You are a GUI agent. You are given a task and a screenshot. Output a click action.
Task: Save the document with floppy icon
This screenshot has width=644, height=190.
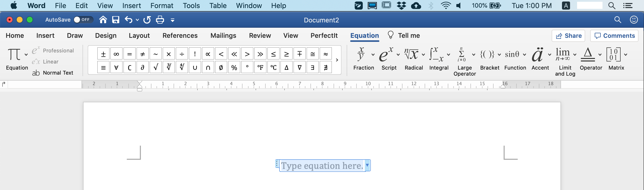[116, 20]
